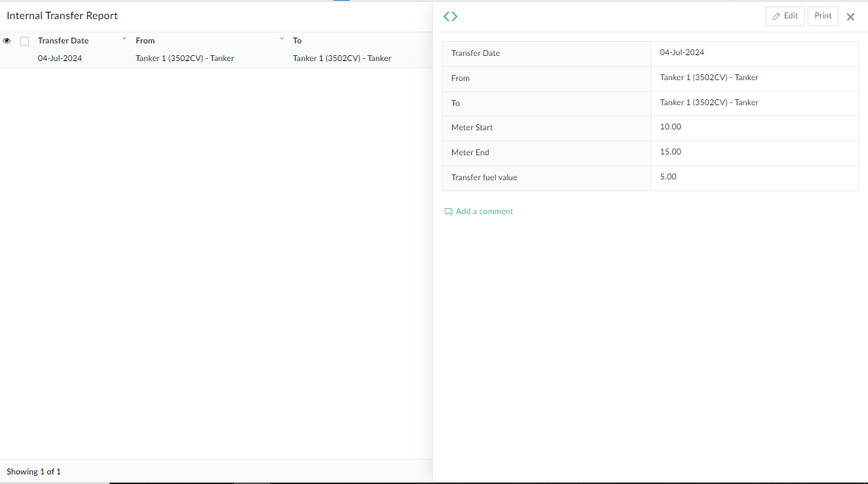The image size is (868, 484).
Task: Select the 04-Jul-2024 transfer row
Action: click(x=60, y=57)
